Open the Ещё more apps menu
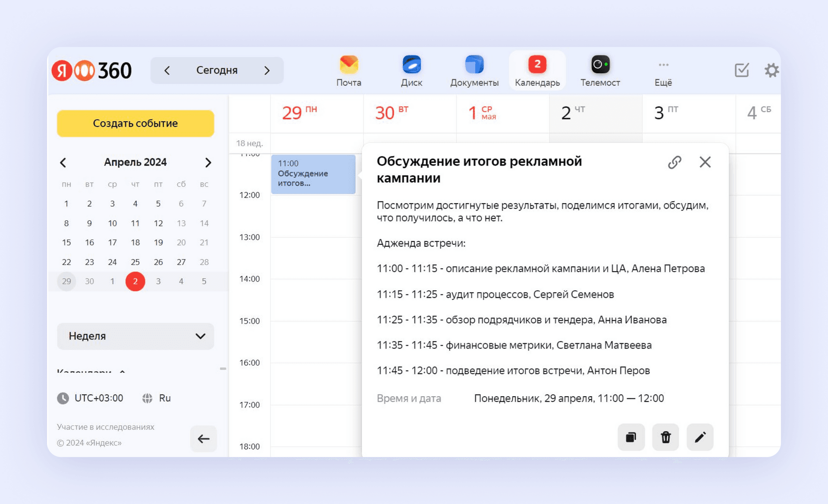The height and width of the screenshot is (504, 828). 663,73
